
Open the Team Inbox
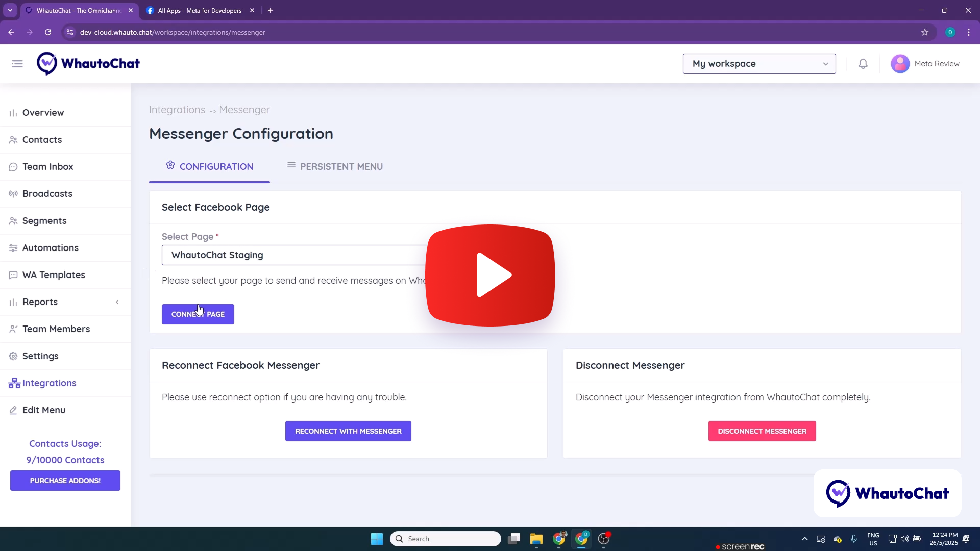(x=48, y=166)
